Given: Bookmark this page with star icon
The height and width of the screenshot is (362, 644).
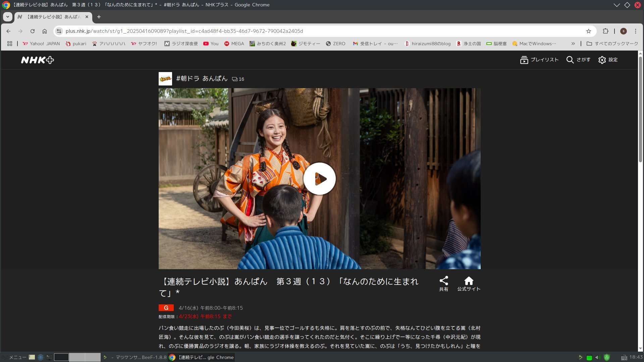Looking at the screenshot, I should click(x=588, y=31).
